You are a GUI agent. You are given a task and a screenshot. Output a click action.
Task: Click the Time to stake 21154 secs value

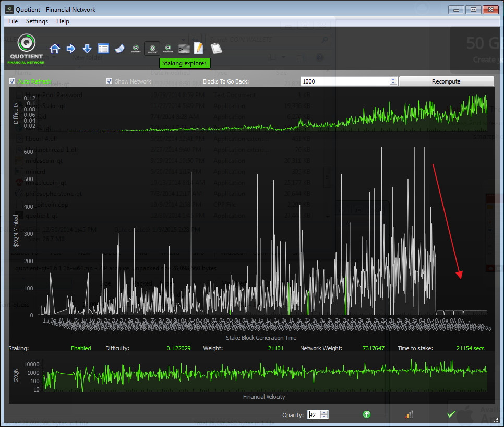click(470, 348)
